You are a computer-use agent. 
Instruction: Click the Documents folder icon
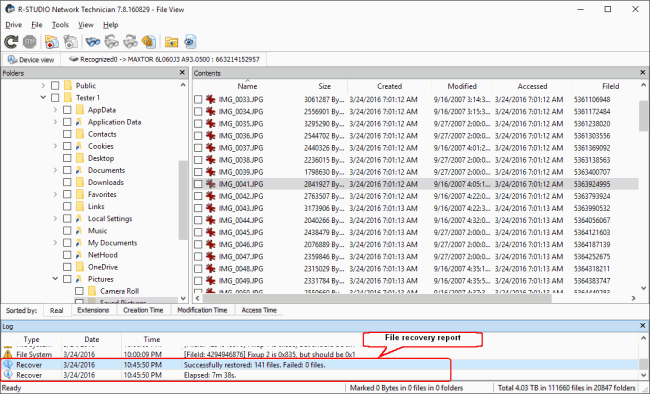(x=79, y=170)
